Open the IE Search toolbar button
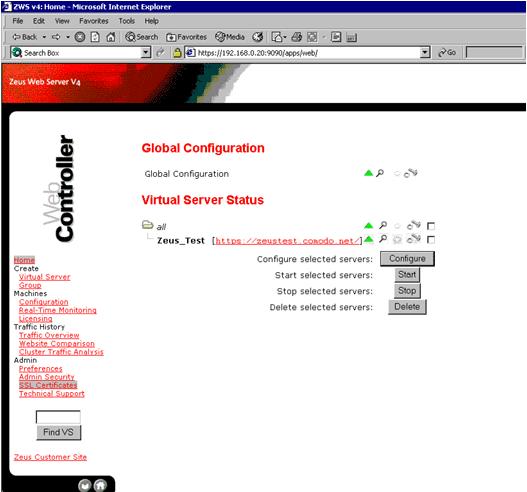The height and width of the screenshot is (492, 527). point(141,37)
